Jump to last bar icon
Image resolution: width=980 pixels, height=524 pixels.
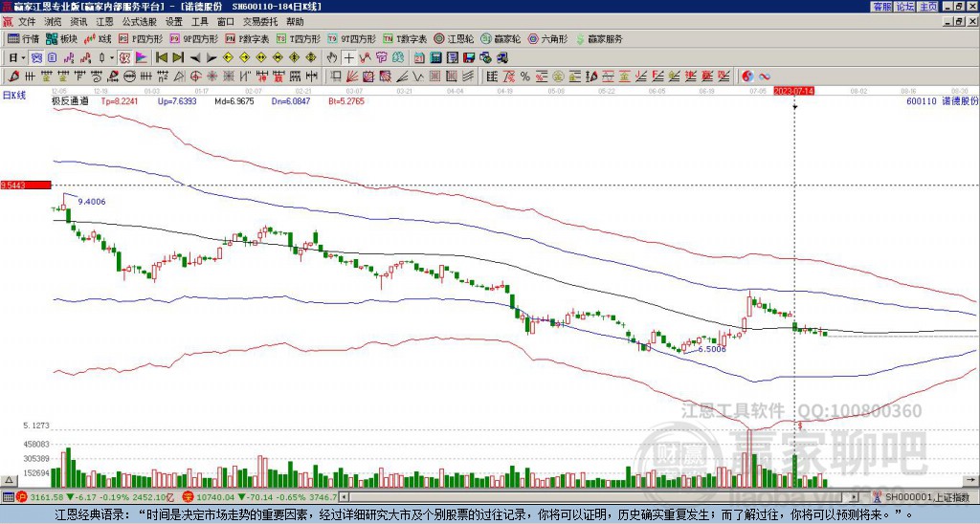178,57
